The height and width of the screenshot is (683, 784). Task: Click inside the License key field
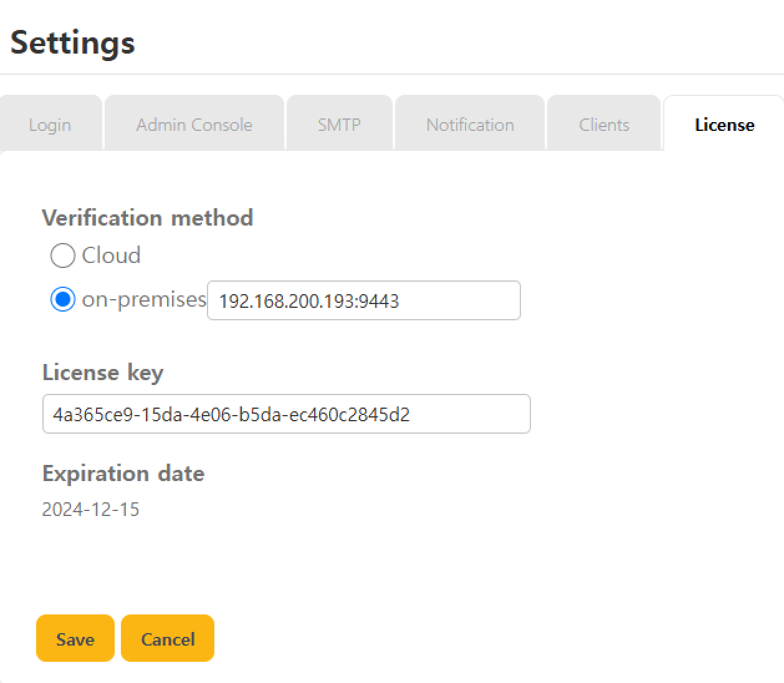pos(285,414)
